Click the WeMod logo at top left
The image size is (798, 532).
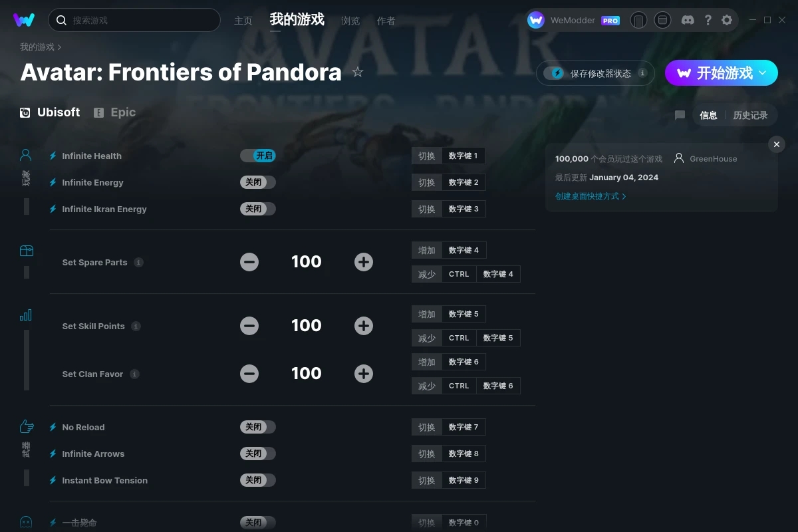[24, 20]
